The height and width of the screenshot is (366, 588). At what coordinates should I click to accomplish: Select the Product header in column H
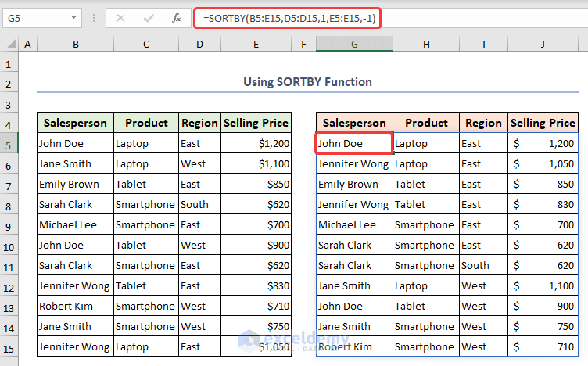click(x=426, y=123)
